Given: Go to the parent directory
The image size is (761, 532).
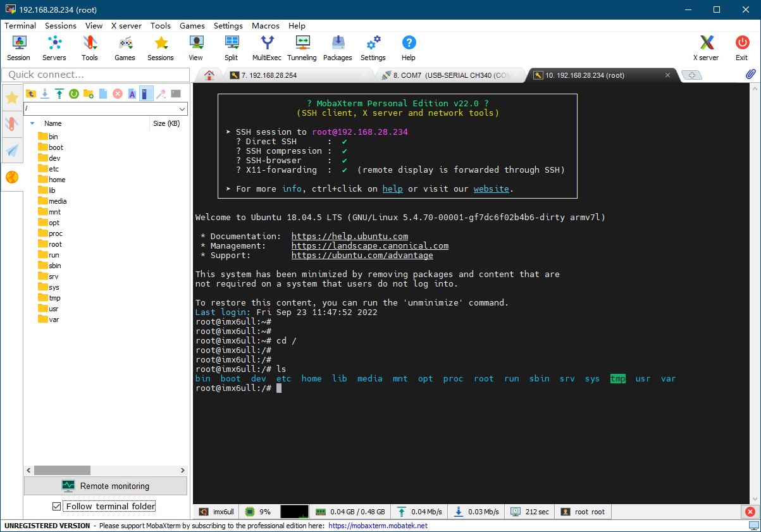Looking at the screenshot, I should 31,94.
